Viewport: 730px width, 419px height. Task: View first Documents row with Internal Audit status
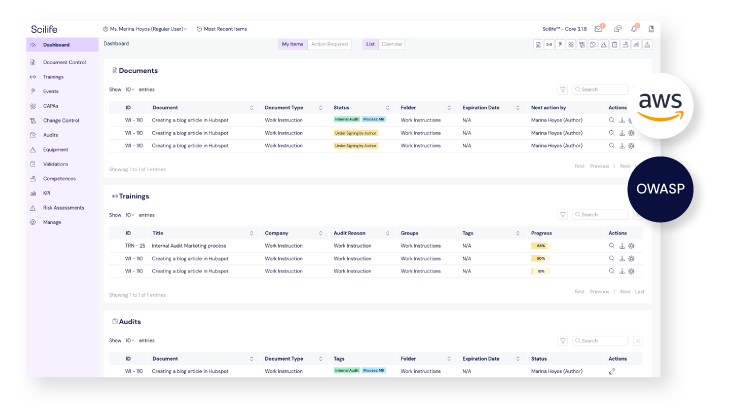(612, 120)
